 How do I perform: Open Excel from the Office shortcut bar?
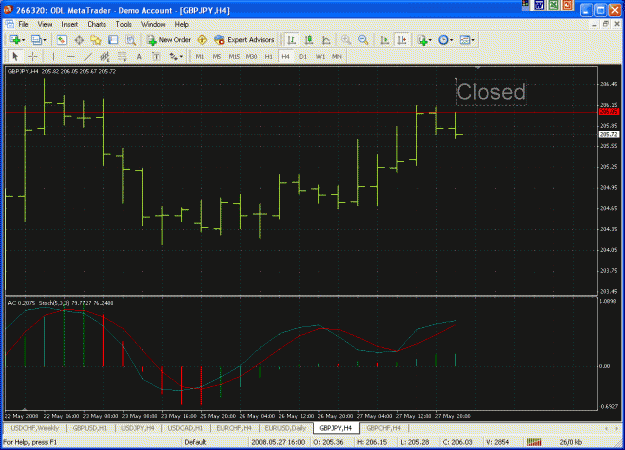point(553,5)
